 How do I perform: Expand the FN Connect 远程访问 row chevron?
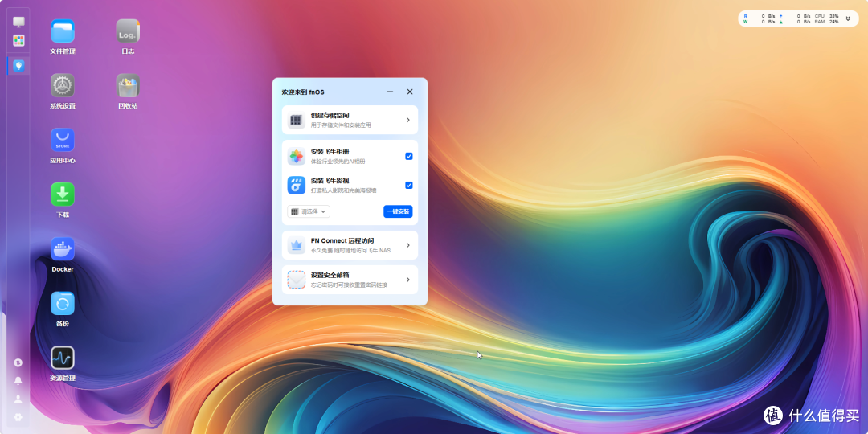point(408,245)
